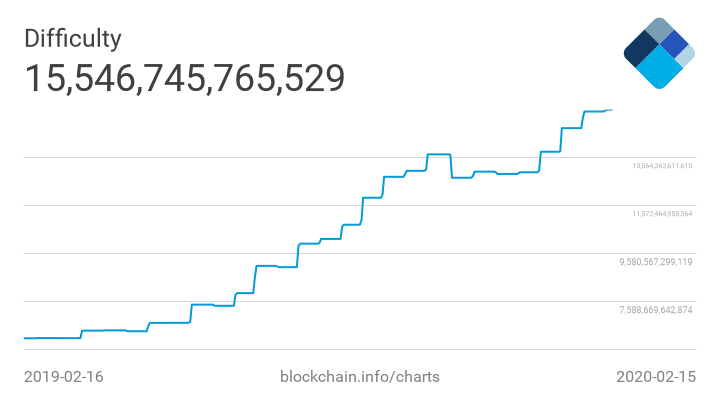
Task: Click the leftmost start of the difficulty line
Action: click(x=25, y=338)
